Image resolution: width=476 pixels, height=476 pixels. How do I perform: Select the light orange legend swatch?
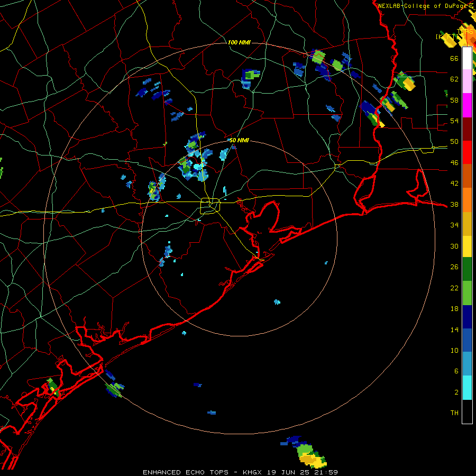pyautogui.click(x=467, y=200)
